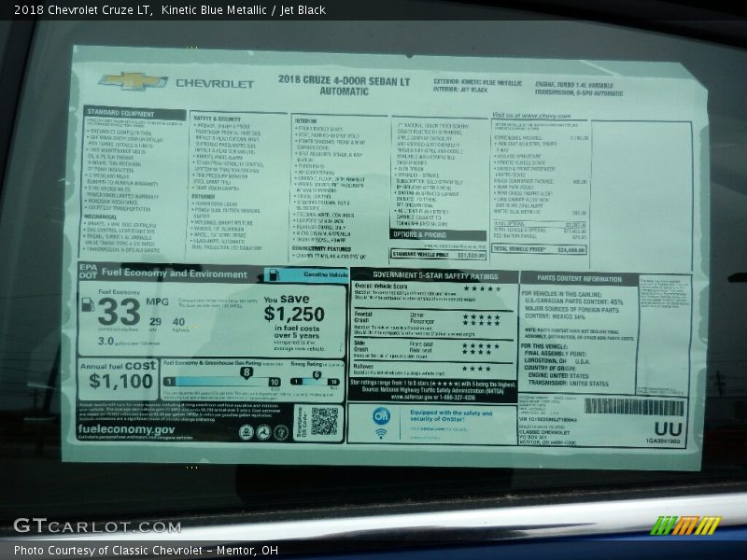Open Visit us at www.chevy.com link
The height and width of the screenshot is (560, 747).
(531, 115)
